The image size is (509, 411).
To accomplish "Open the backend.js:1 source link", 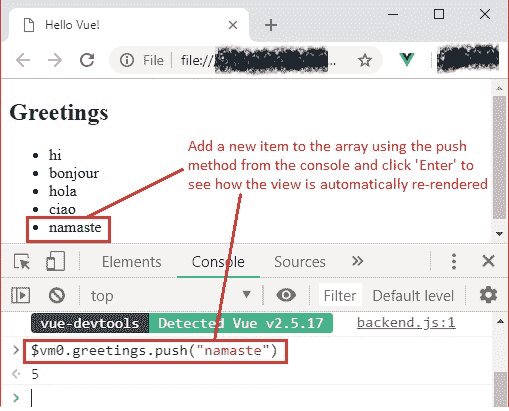I will tap(406, 323).
